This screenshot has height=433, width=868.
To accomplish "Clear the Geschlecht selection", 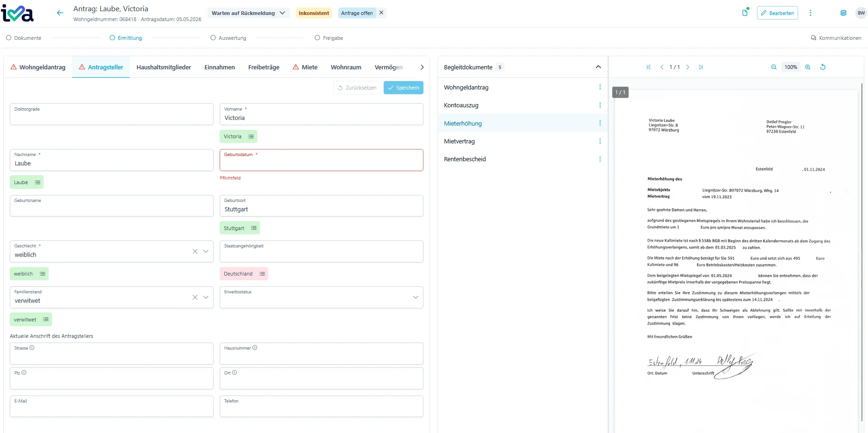I will coord(195,252).
